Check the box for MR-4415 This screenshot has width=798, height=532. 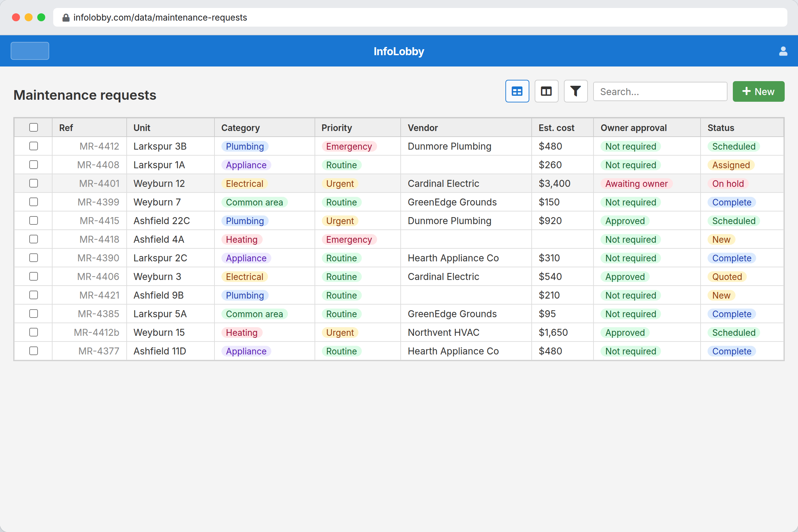(34, 221)
